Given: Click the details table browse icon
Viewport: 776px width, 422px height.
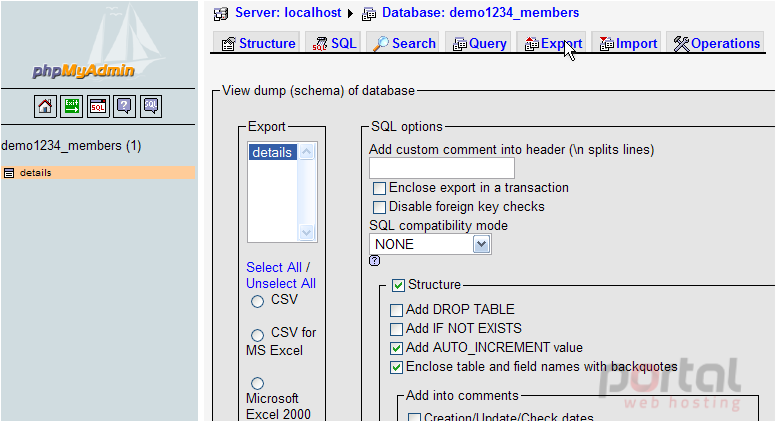Looking at the screenshot, I should tap(8, 173).
